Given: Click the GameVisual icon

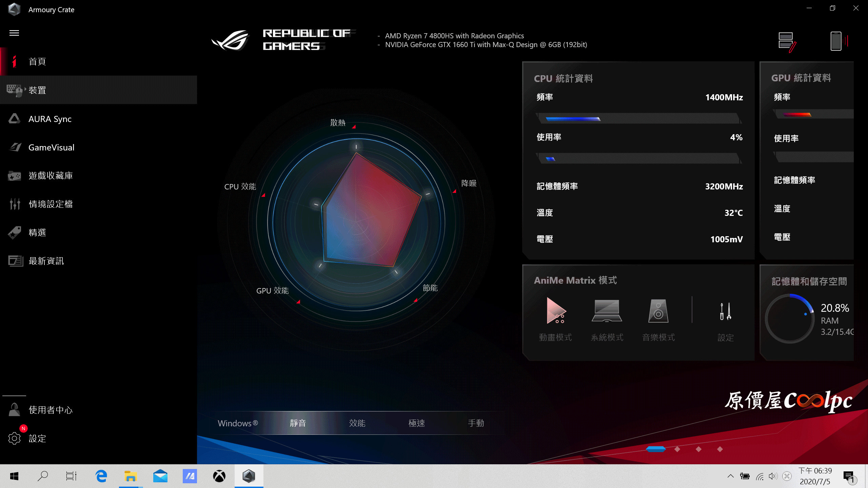Looking at the screenshot, I should (x=15, y=147).
